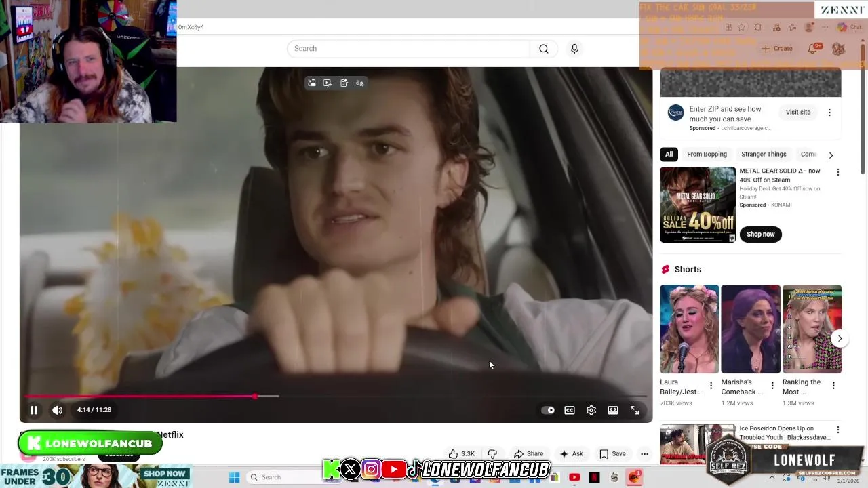Open options for Ice Poseidon video
The width and height of the screenshot is (868, 488).
(x=837, y=430)
